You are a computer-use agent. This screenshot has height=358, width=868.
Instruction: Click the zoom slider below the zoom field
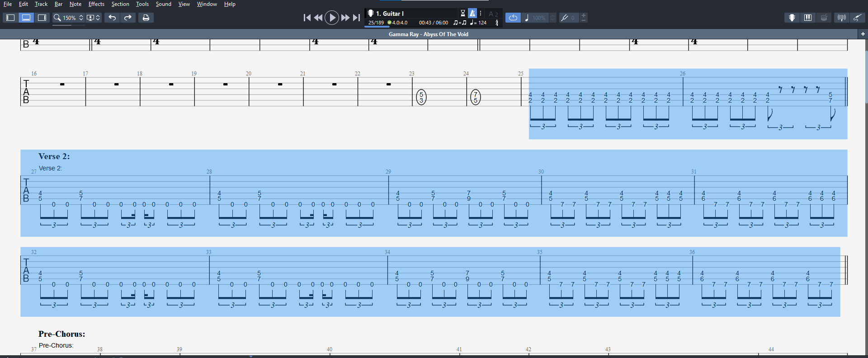pos(69,25)
